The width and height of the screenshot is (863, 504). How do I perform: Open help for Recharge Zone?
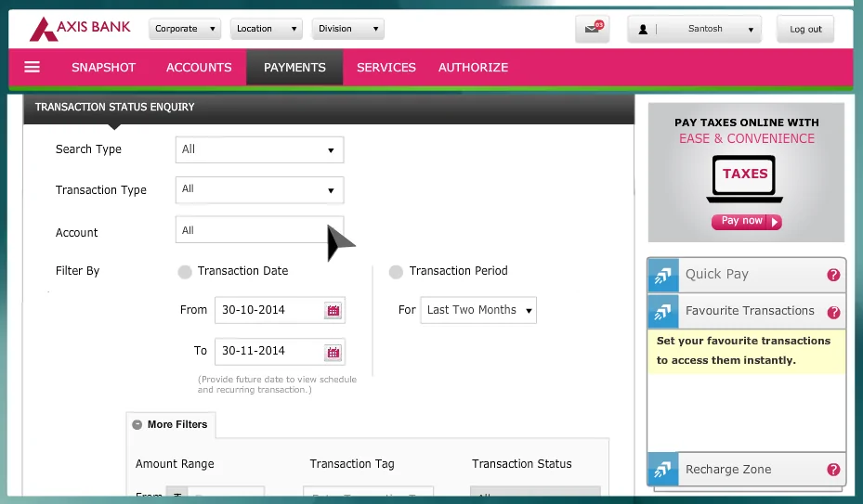click(x=833, y=470)
